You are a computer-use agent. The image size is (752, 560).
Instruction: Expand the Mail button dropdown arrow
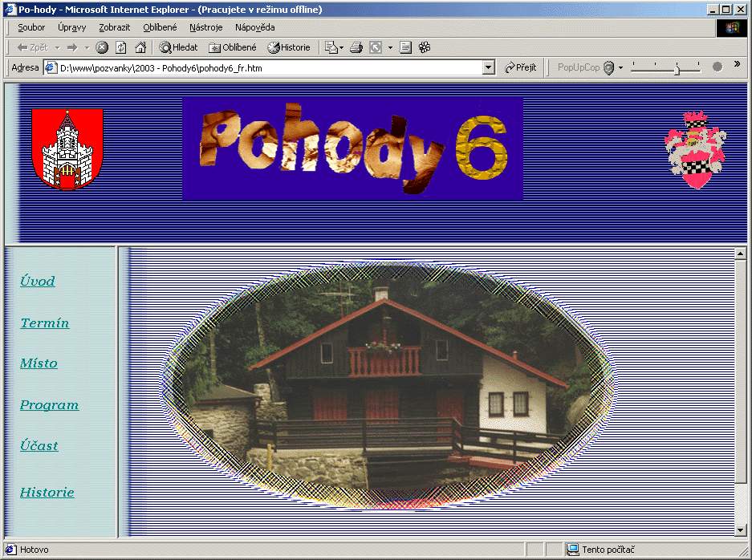pos(341,47)
